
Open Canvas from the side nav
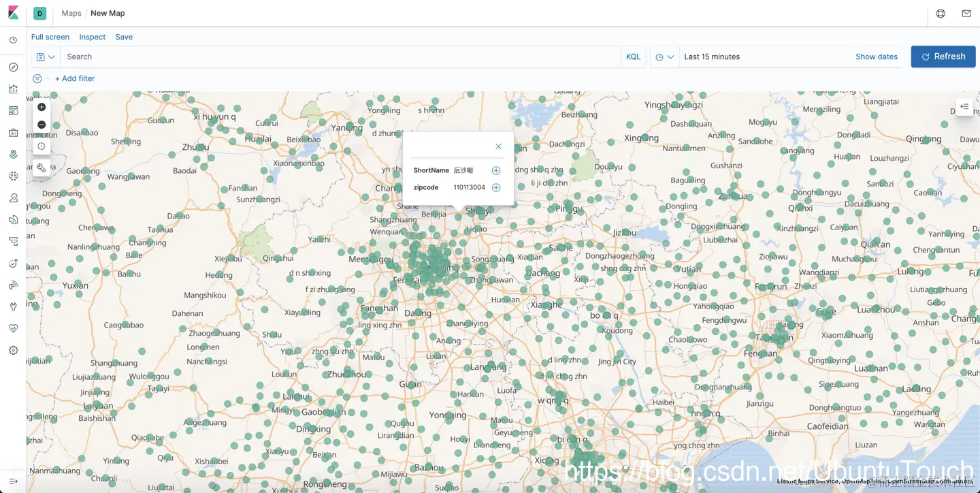13,132
